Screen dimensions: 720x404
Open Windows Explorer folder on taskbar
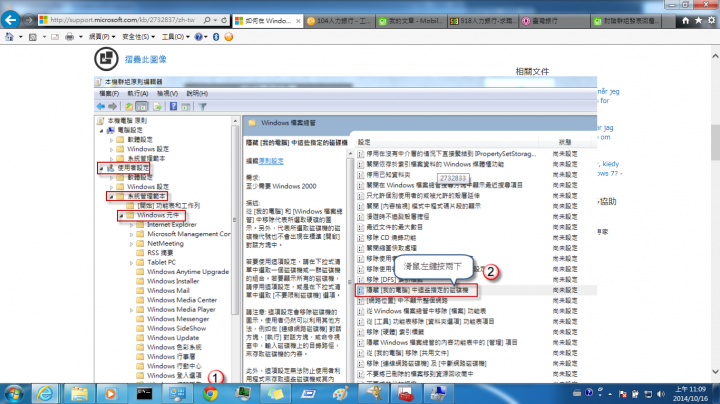point(79,394)
